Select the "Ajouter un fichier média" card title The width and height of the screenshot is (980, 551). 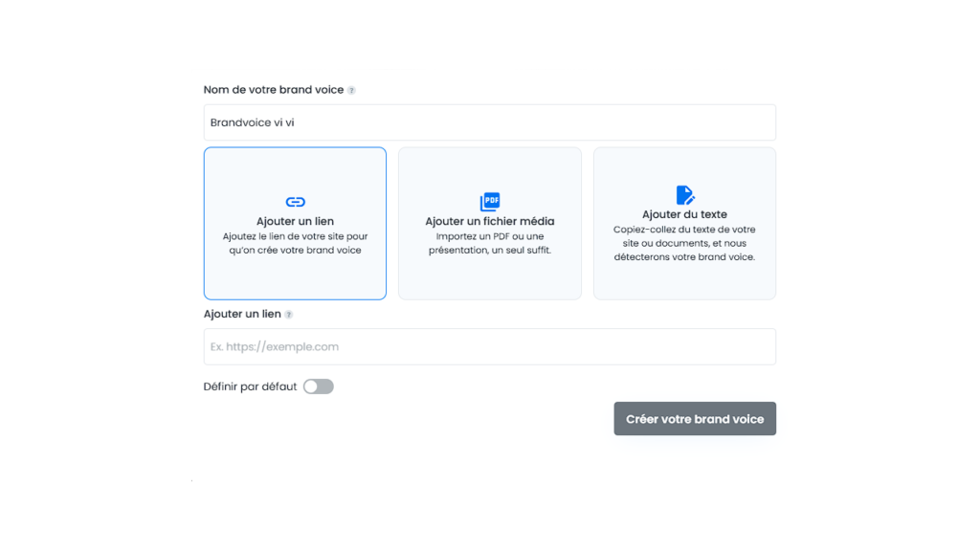pyautogui.click(x=490, y=221)
